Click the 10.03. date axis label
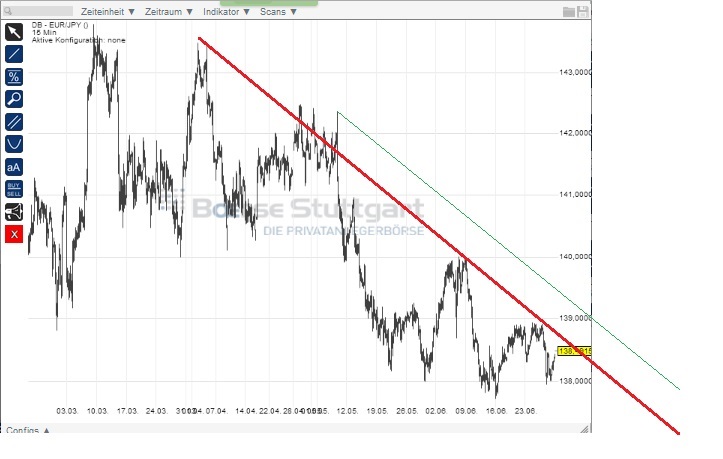Image resolution: width=723 pixels, height=459 pixels. coord(98,411)
